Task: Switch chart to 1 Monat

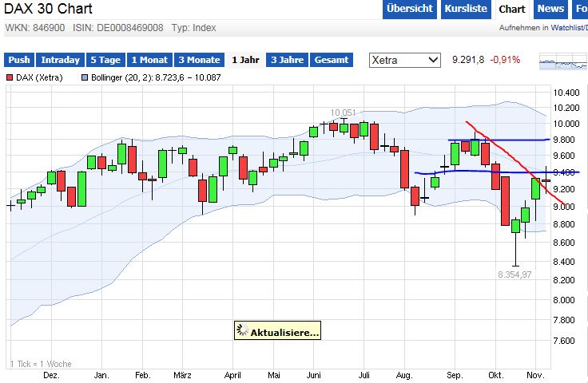Action: tap(149, 60)
